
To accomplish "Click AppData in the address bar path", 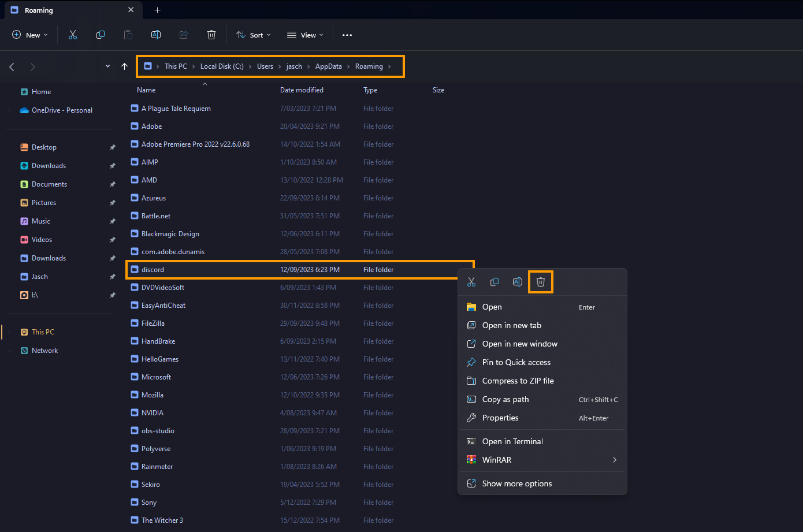I will (329, 66).
